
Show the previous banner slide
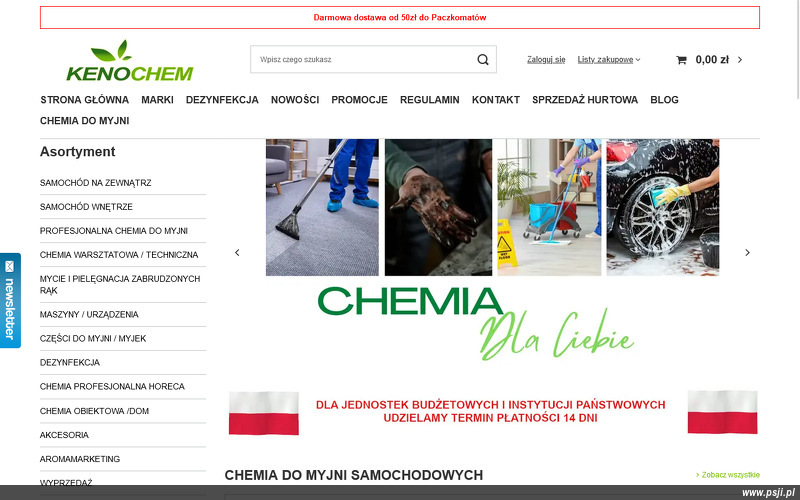point(237,253)
